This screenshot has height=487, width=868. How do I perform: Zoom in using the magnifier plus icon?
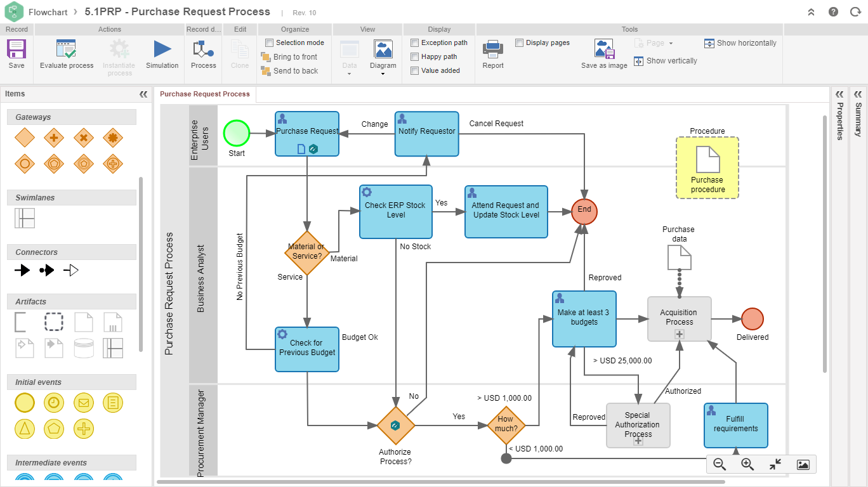747,464
